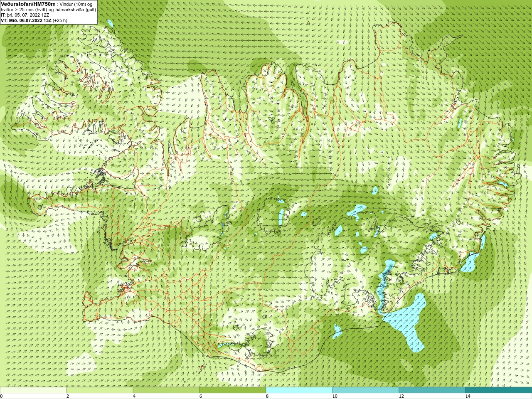532x399 pixels.
Task: Click the "Veðurstofan/HM750m" title text
Action: coord(28,4)
